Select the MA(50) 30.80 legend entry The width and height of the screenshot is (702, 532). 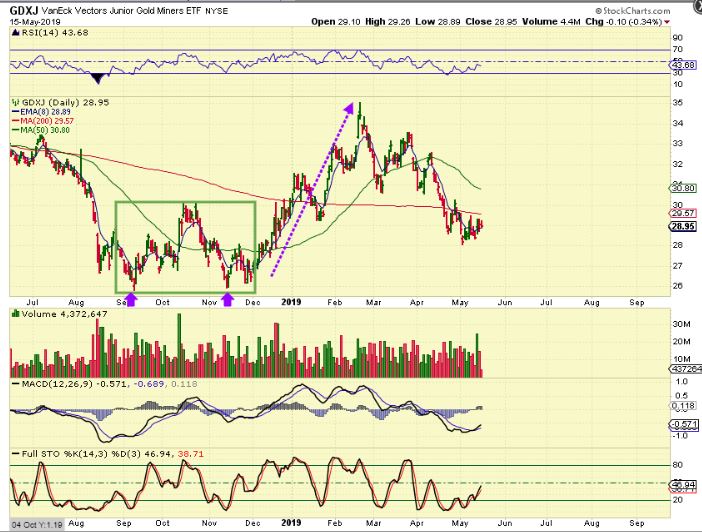click(x=45, y=130)
